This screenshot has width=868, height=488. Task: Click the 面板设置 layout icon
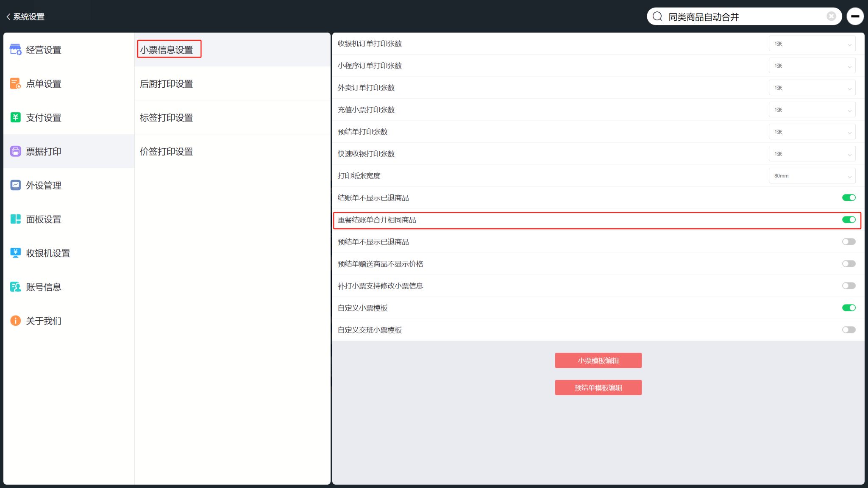(x=16, y=219)
